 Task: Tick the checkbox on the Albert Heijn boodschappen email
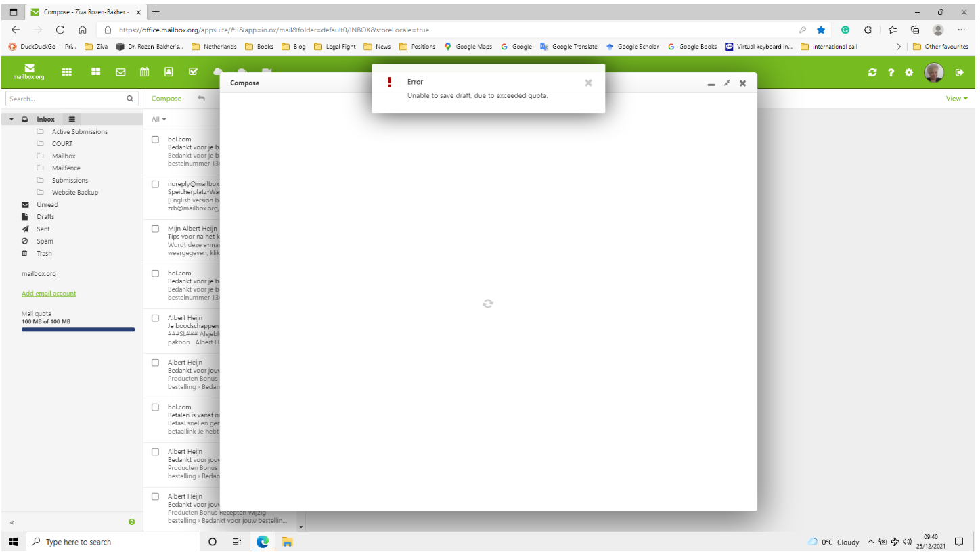[x=155, y=318]
